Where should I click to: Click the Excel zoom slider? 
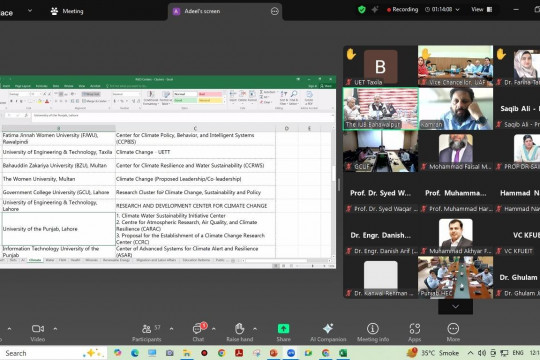(x=313, y=266)
